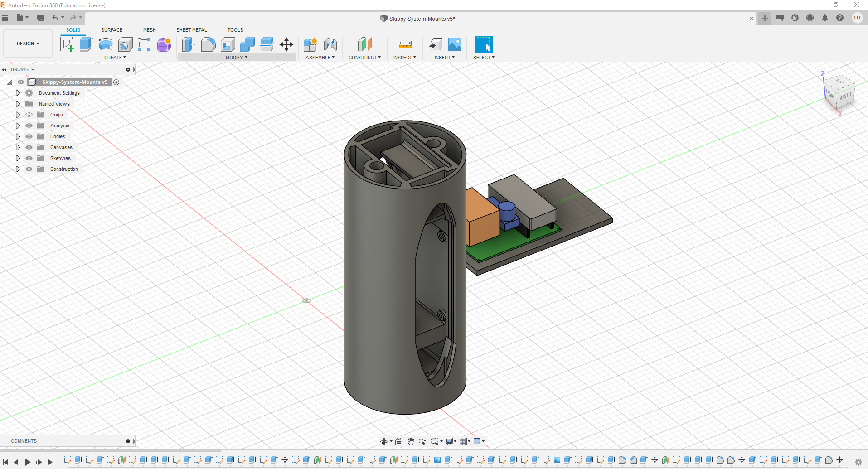This screenshot has width=868, height=469.
Task: Expand the Bodies folder
Action: click(18, 136)
